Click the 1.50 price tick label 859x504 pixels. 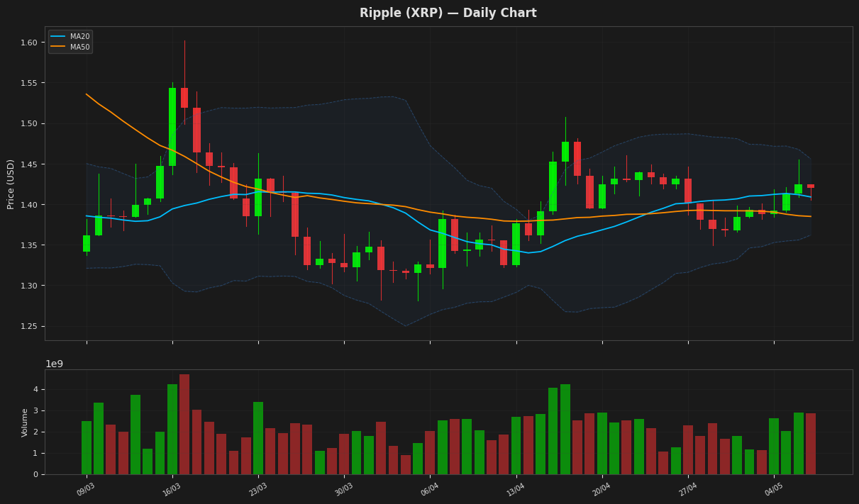(28, 123)
